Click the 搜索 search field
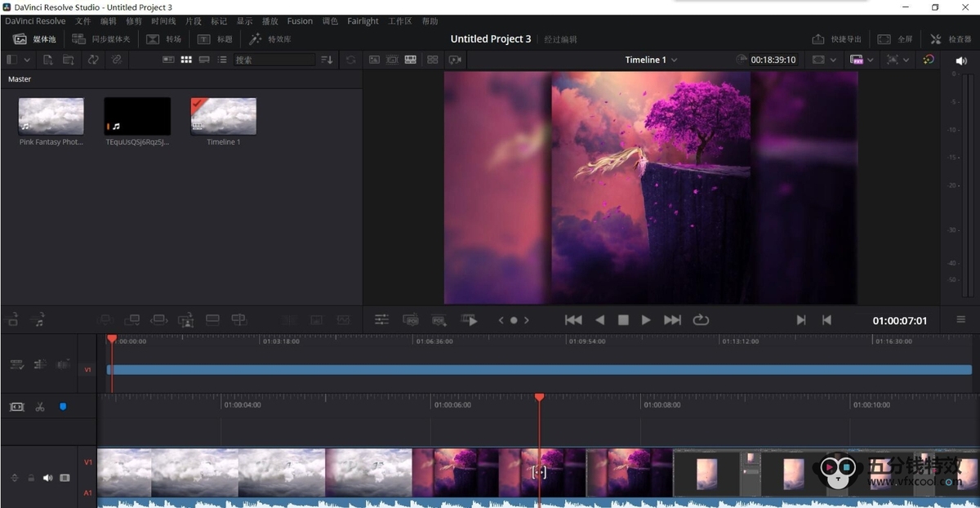 (x=274, y=60)
